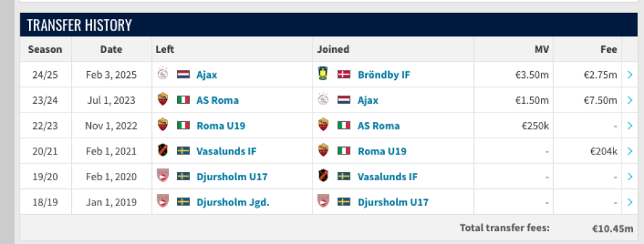The image size is (644, 244).
Task: Click the Roma U19 link in the 22/23 Left column
Action: tap(221, 125)
